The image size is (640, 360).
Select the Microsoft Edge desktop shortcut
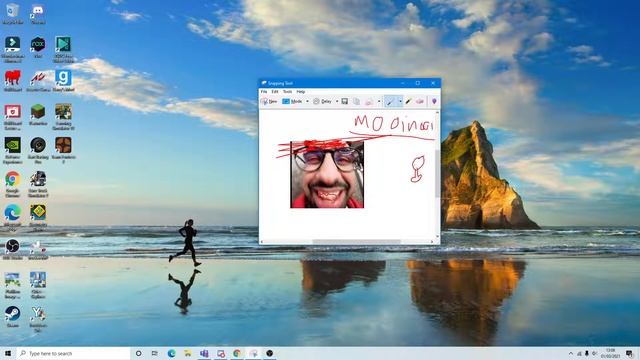click(13, 217)
